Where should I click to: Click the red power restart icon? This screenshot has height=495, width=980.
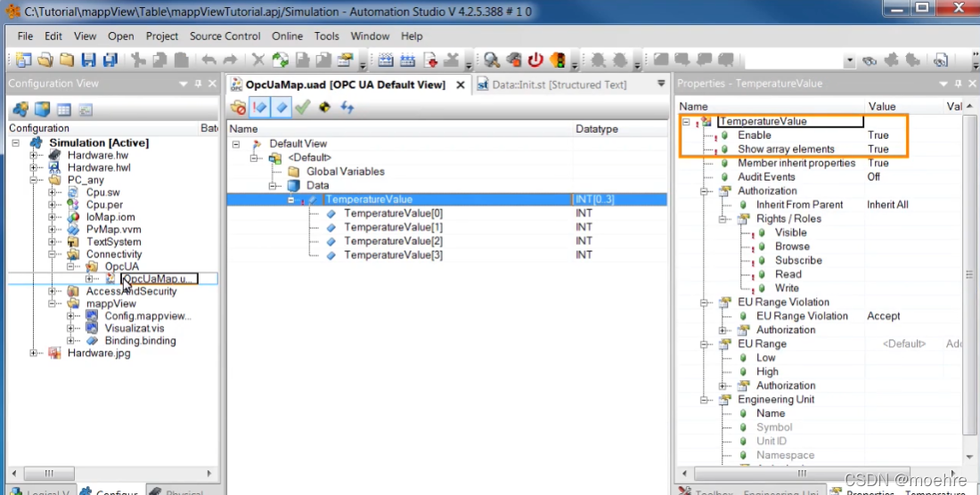(x=535, y=60)
